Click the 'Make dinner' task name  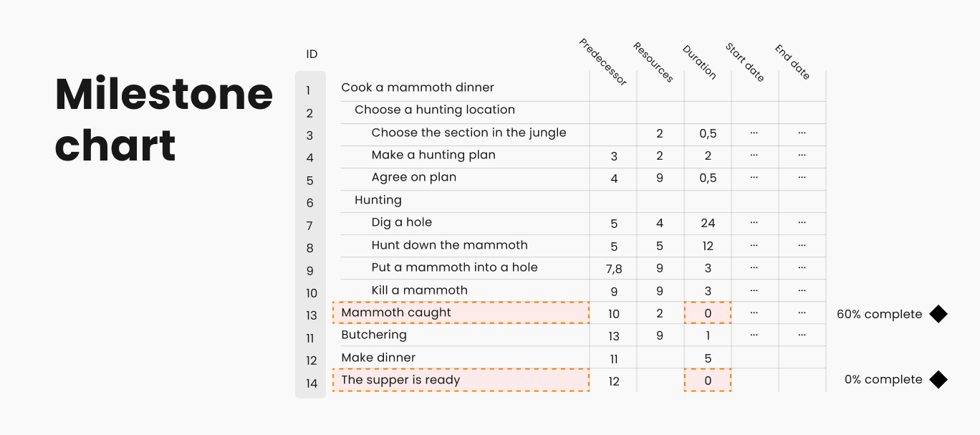click(378, 358)
